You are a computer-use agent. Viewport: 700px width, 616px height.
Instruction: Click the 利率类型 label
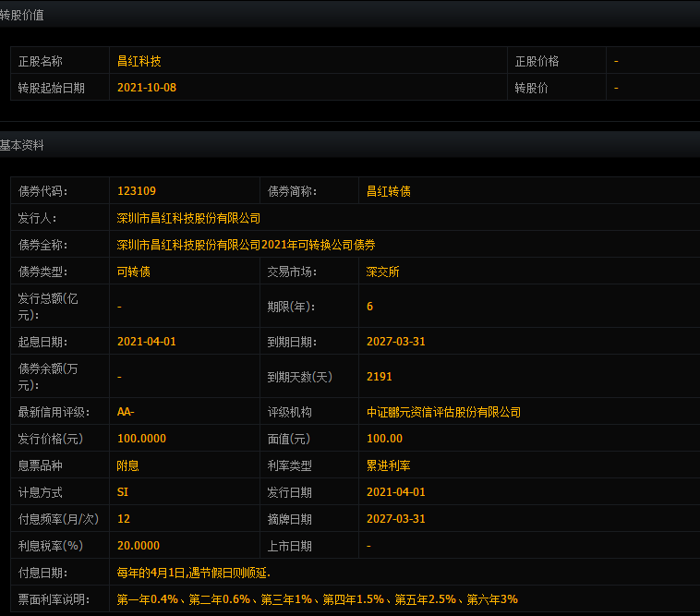coord(289,465)
